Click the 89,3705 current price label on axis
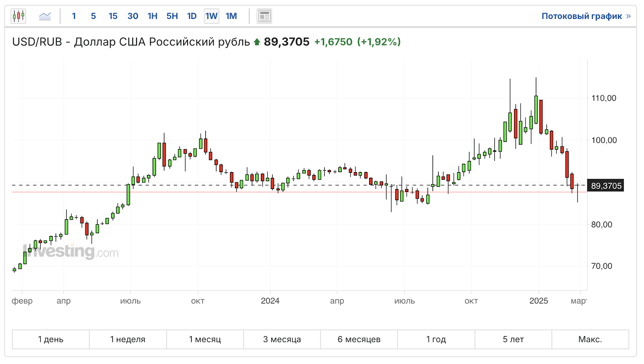The image size is (644, 364). (x=606, y=185)
